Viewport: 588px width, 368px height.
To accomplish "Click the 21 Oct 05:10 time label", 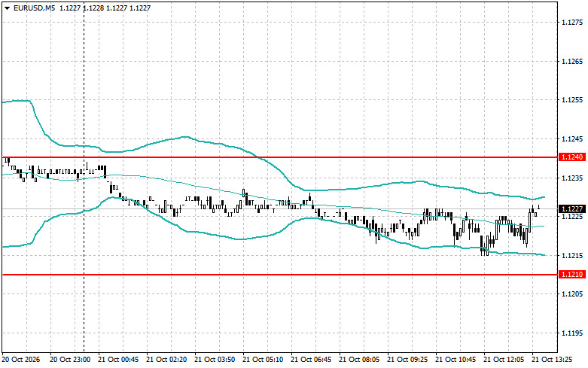I will coord(263,360).
